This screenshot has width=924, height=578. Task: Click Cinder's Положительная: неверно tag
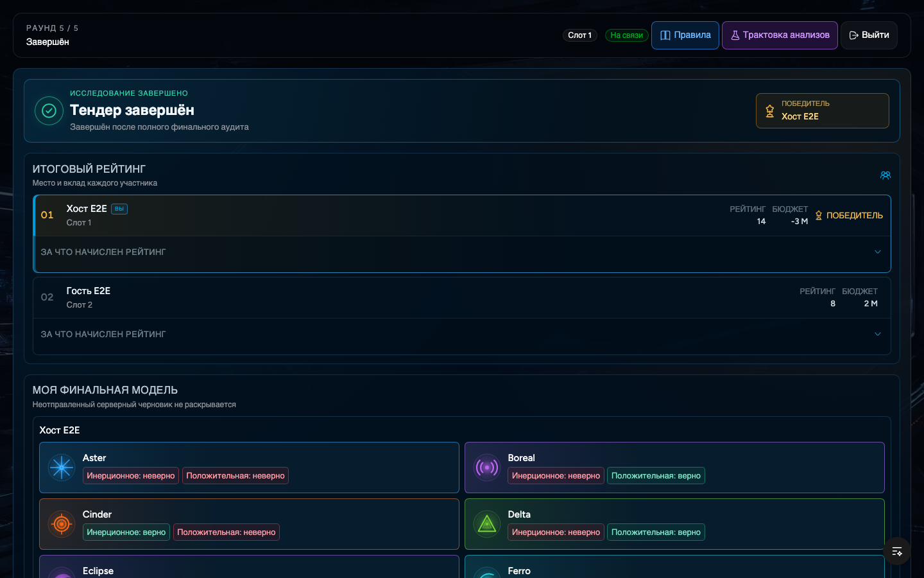tap(227, 532)
